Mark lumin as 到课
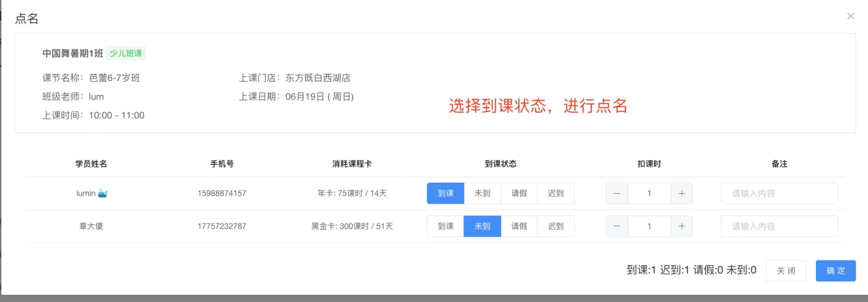 pos(446,194)
